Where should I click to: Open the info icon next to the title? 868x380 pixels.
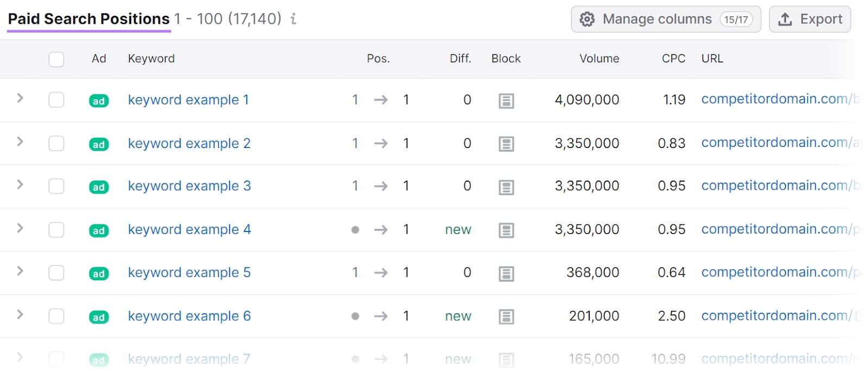point(293,19)
